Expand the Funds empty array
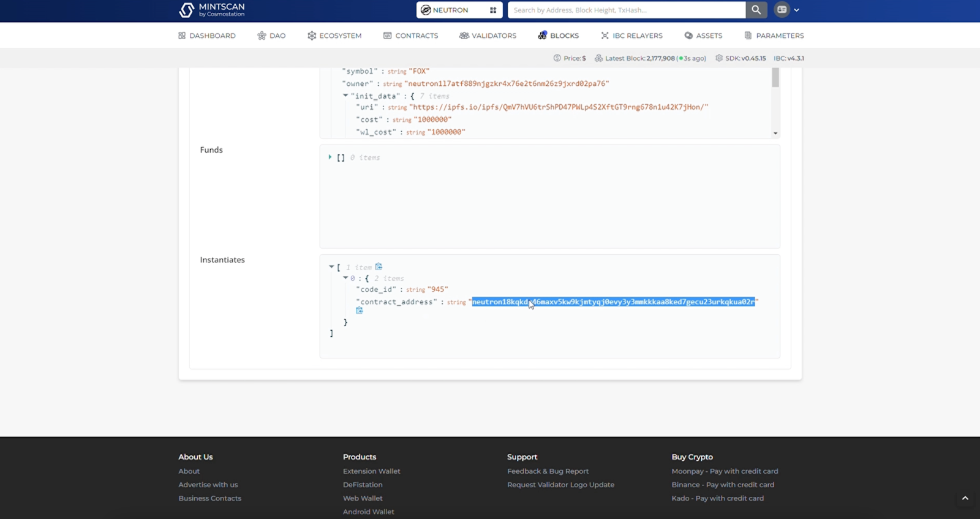 (330, 157)
